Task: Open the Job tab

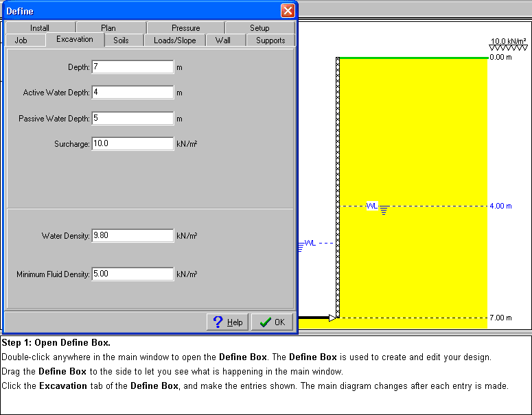Action: [21, 40]
